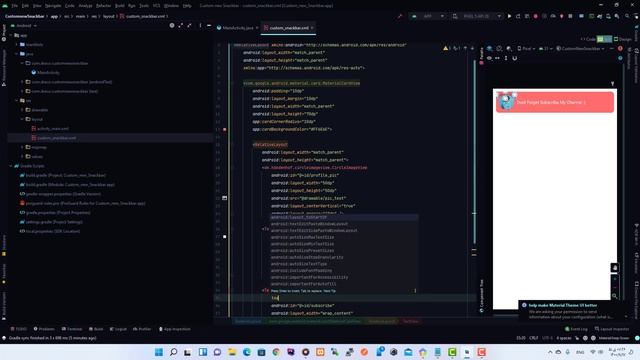
Task: Open the theme dropdown in preview toolbar
Action: click(x=580, y=49)
